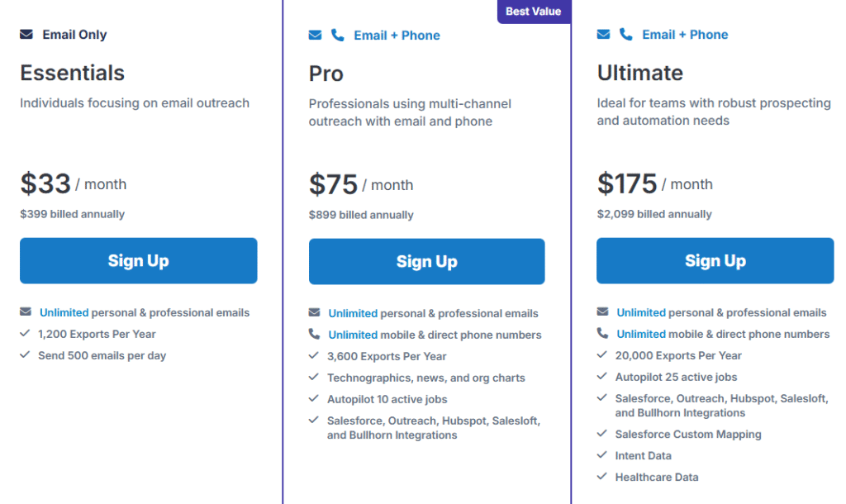846x504 pixels.
Task: Click the checkmark beside Autopilot 10 active jobs
Action: point(313,400)
